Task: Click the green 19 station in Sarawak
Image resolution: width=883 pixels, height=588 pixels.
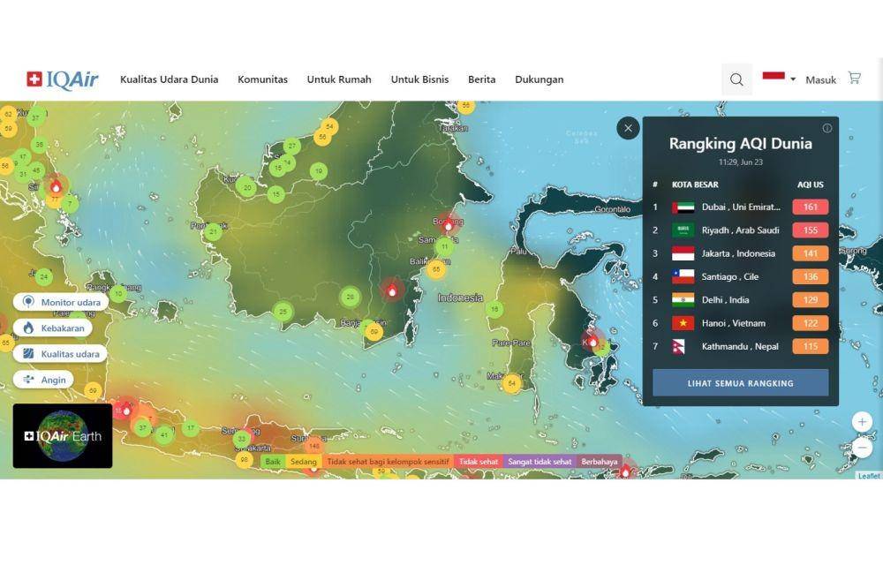Action: point(319,170)
